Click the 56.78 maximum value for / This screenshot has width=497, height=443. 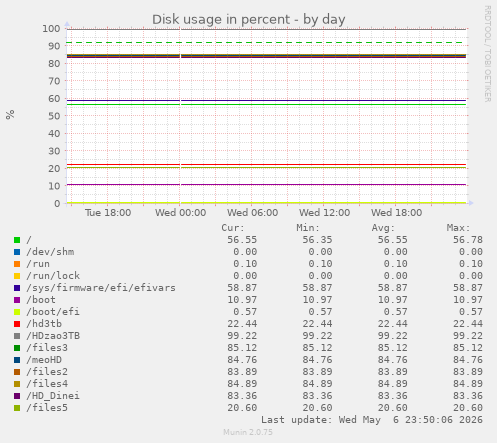468,240
